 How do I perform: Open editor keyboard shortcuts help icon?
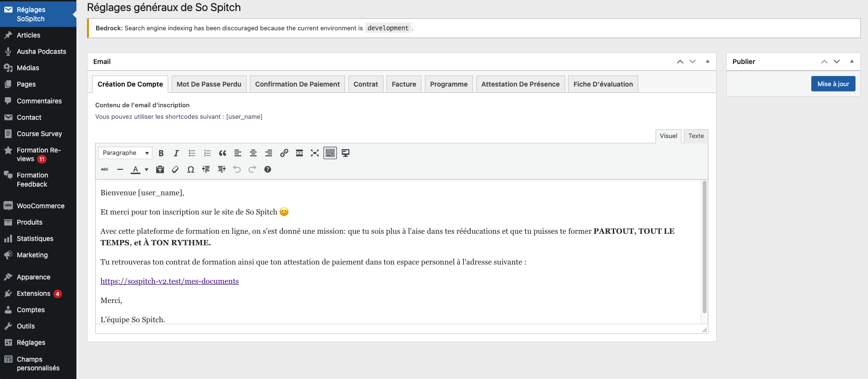(x=268, y=169)
